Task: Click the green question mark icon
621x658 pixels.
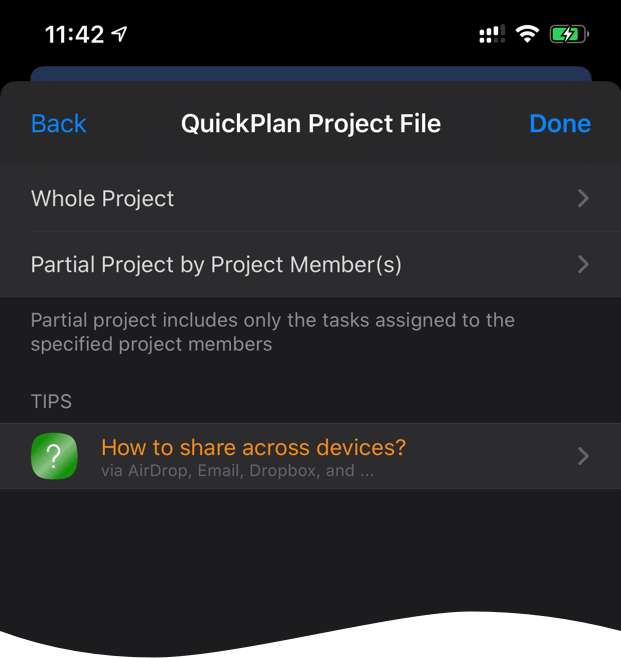Action: 54,456
